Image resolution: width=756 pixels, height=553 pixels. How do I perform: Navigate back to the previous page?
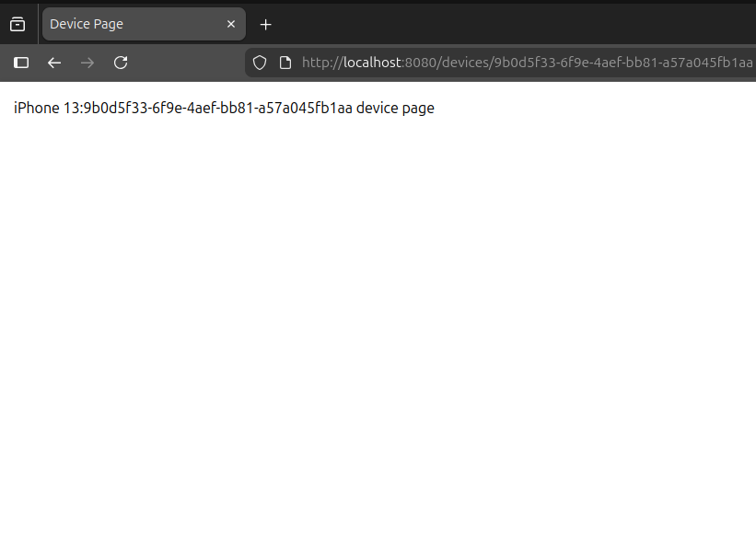53,63
